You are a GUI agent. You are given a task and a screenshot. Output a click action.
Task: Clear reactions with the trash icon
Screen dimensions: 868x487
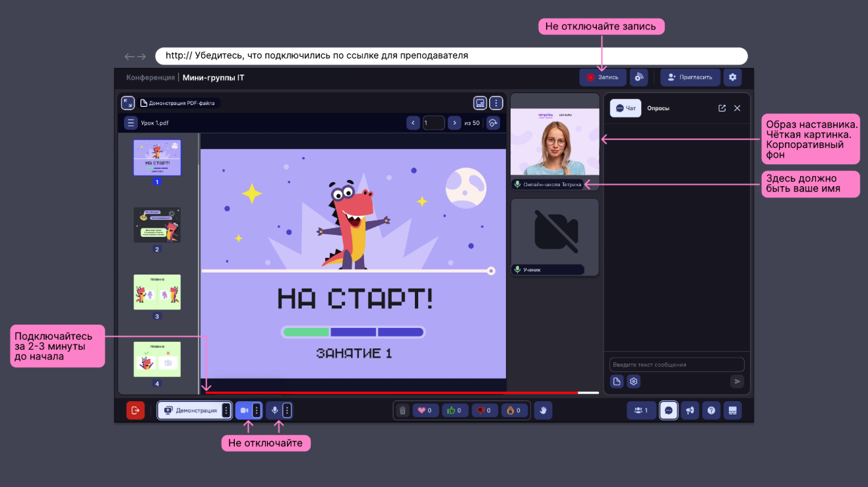[403, 410]
